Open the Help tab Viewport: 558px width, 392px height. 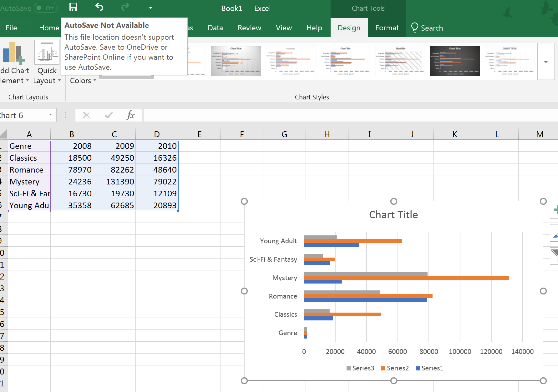(x=314, y=28)
